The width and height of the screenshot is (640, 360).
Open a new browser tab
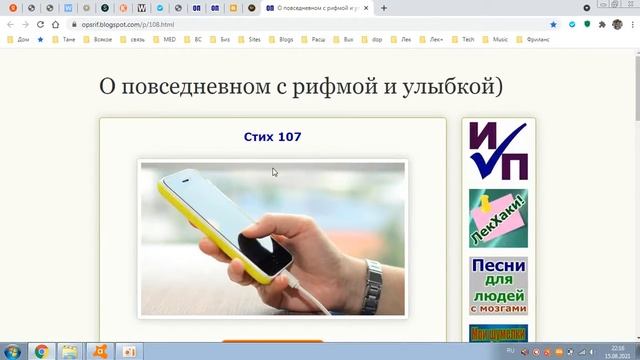(384, 8)
